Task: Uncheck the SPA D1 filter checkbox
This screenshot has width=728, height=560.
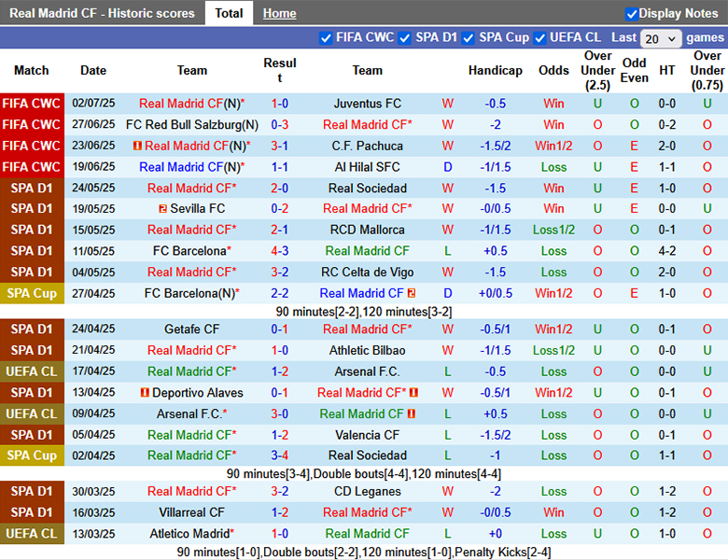Action: [405, 38]
